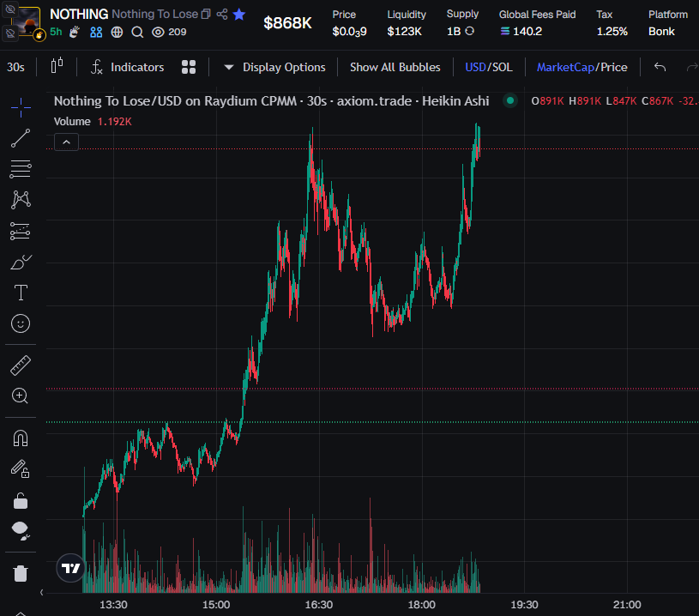Toggle lock all drawing tools

(x=21, y=501)
